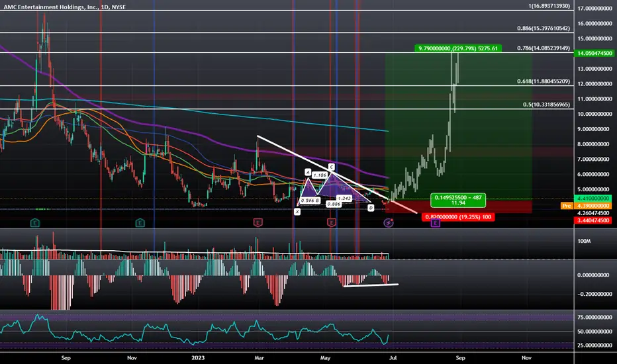Viewport: 617px width, 364px height.
Task: Click the Jul label on time axis
Action: tap(393, 357)
